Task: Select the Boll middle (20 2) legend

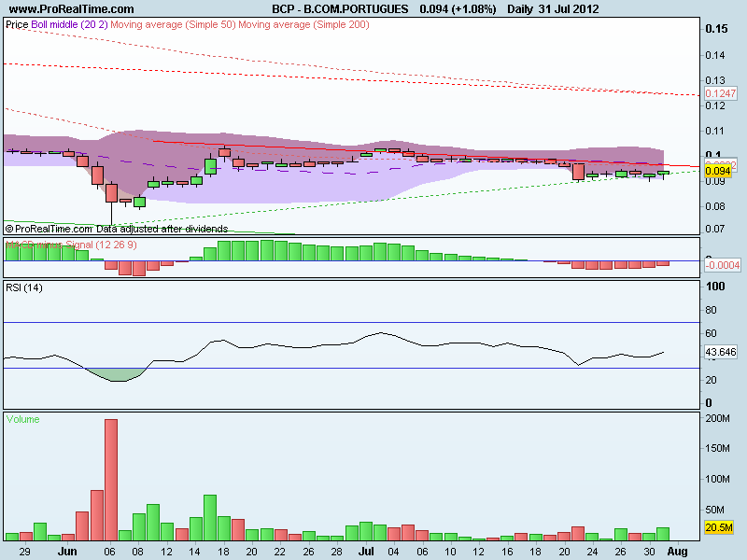Action: (69, 24)
